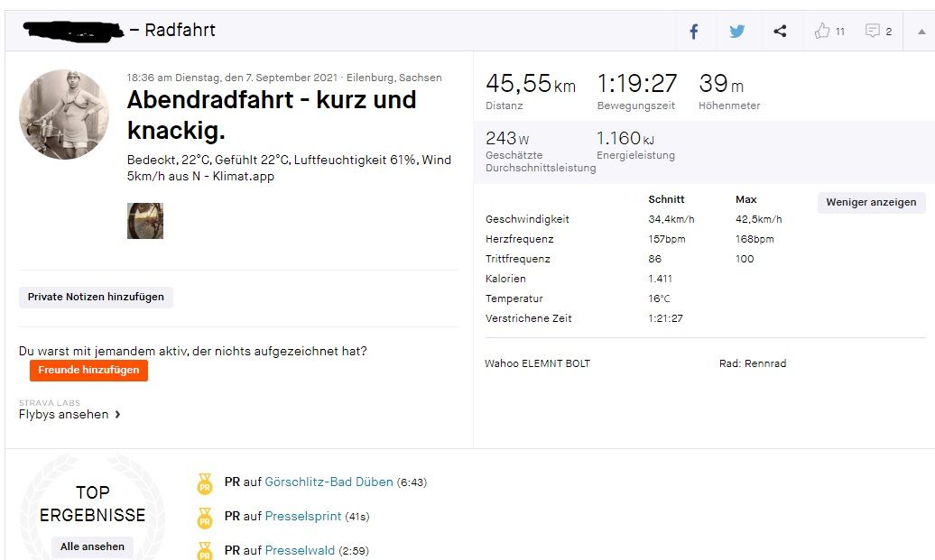Viewport: 935px width, 560px height.
Task: Click the Presselwald PR medal icon
Action: [x=205, y=550]
